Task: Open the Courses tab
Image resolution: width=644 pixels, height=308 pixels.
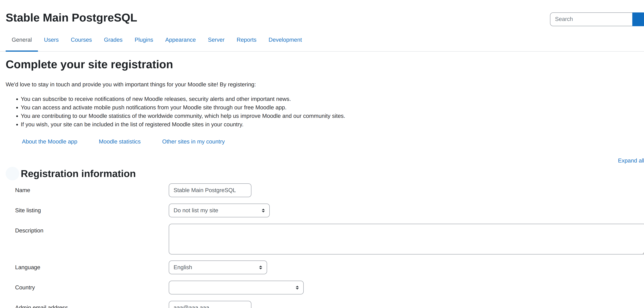Action: (81, 40)
